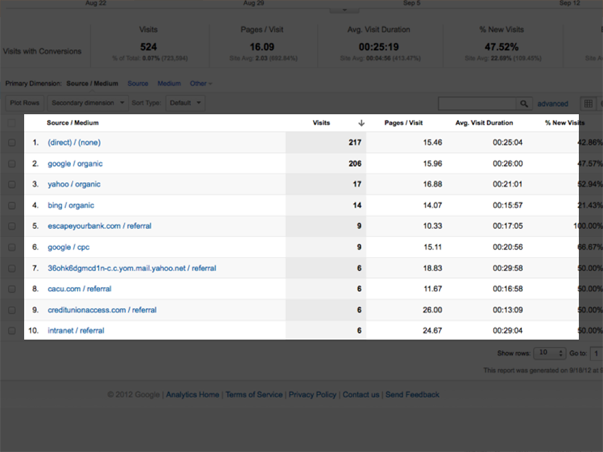This screenshot has width=603, height=452.
Task: Expand the Other primary dimension menu
Action: click(201, 84)
